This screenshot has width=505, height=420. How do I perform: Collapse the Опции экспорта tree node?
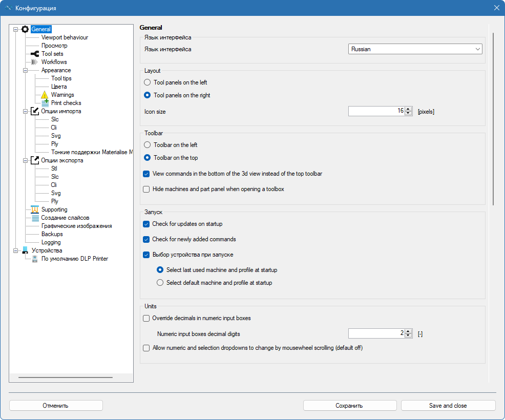click(26, 160)
